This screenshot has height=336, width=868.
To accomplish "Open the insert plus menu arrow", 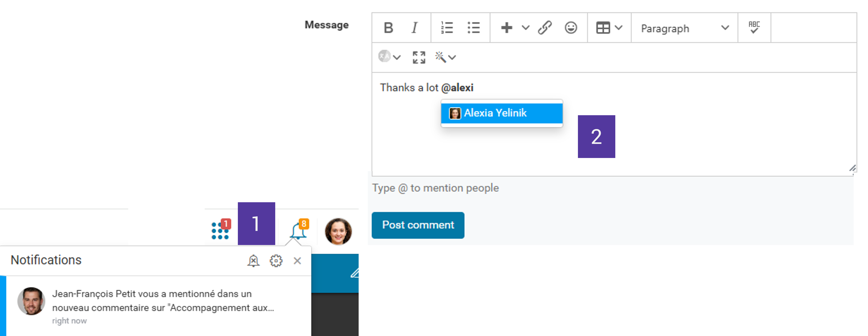I will [x=525, y=28].
